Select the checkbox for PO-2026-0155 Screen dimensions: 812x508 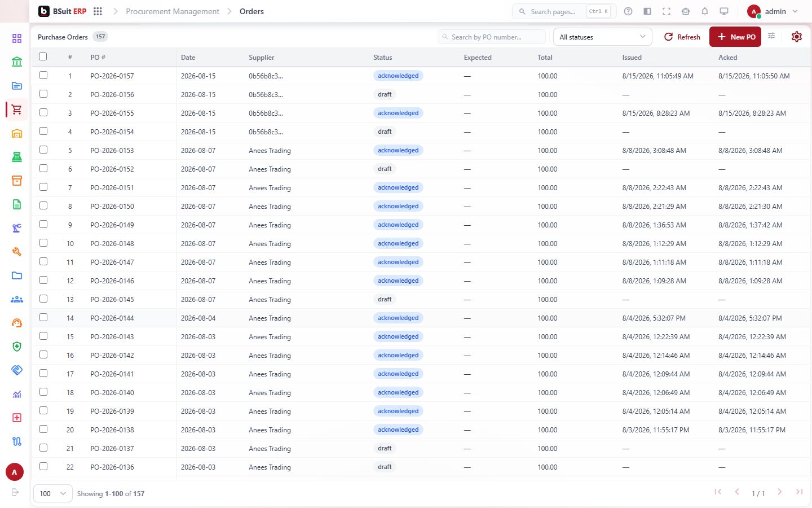43,112
